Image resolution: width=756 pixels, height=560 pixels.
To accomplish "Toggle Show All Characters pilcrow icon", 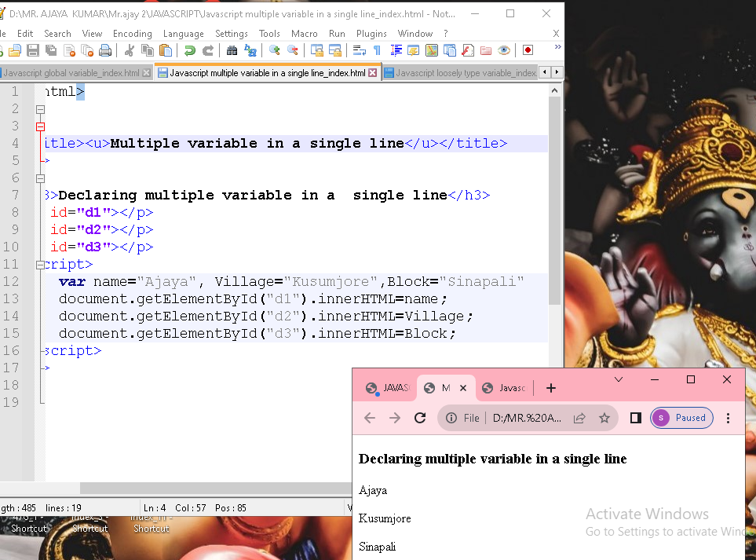I will 377,50.
